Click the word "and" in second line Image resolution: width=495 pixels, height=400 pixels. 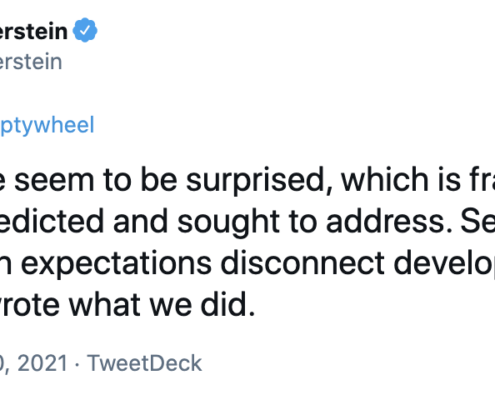pyautogui.click(x=140, y=221)
